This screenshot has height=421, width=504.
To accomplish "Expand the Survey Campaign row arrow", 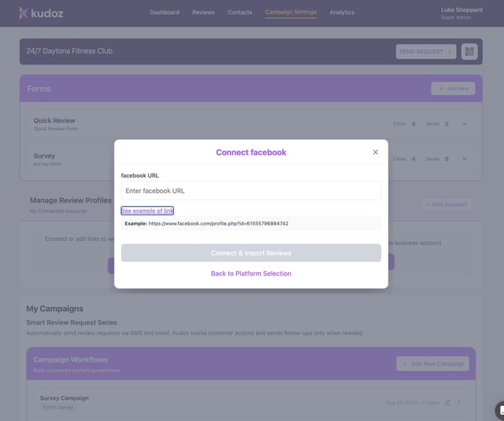I will (x=459, y=402).
